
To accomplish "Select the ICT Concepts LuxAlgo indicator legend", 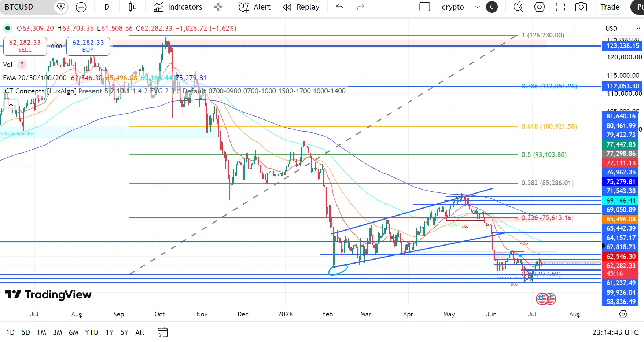I will tap(40, 91).
